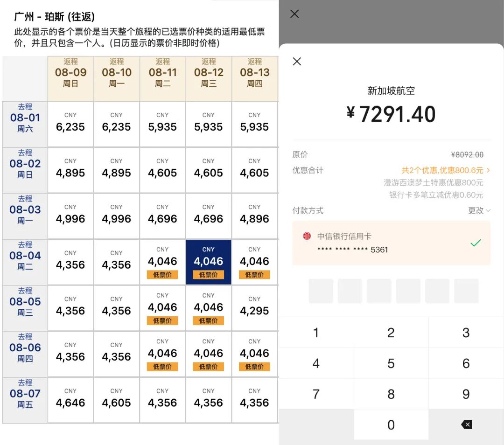Pick the 4,895 fare for 08-02 / 08-10

pyautogui.click(x=117, y=170)
